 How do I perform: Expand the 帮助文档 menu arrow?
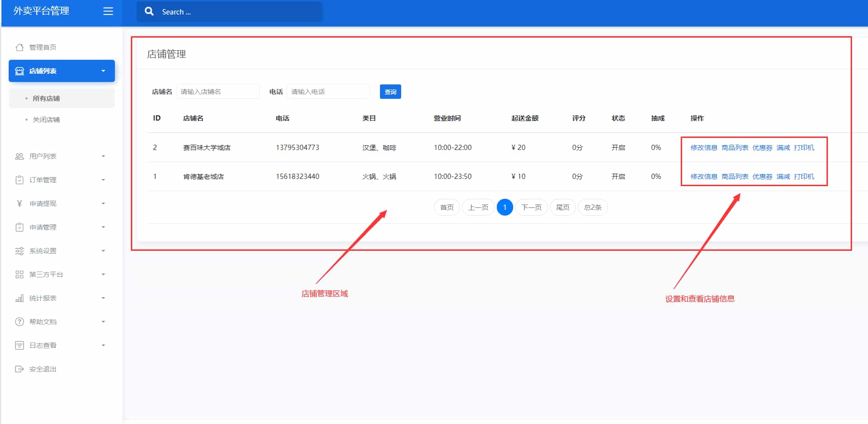tap(103, 322)
